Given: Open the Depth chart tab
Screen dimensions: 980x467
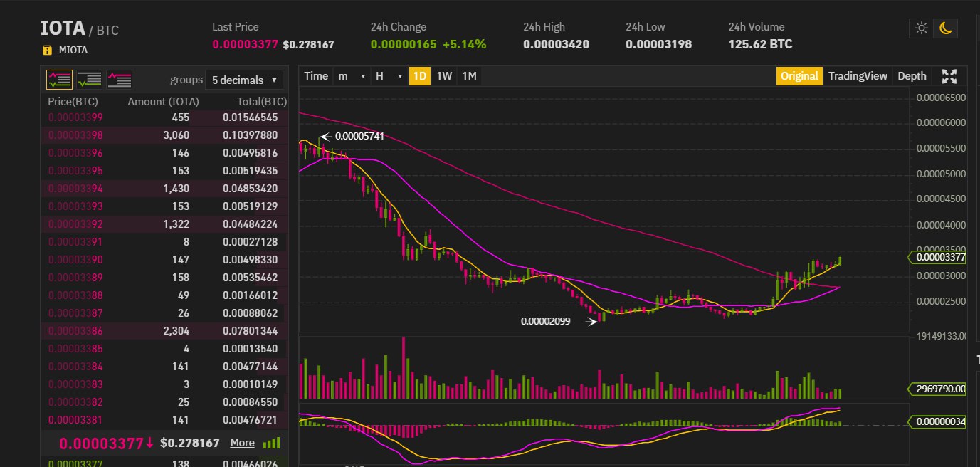Looking at the screenshot, I should point(912,76).
